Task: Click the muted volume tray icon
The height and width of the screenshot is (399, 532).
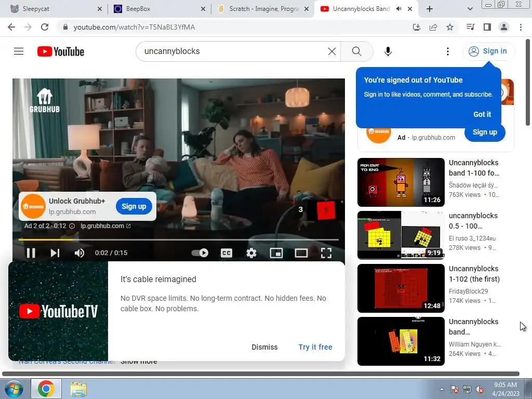Action: [480, 389]
